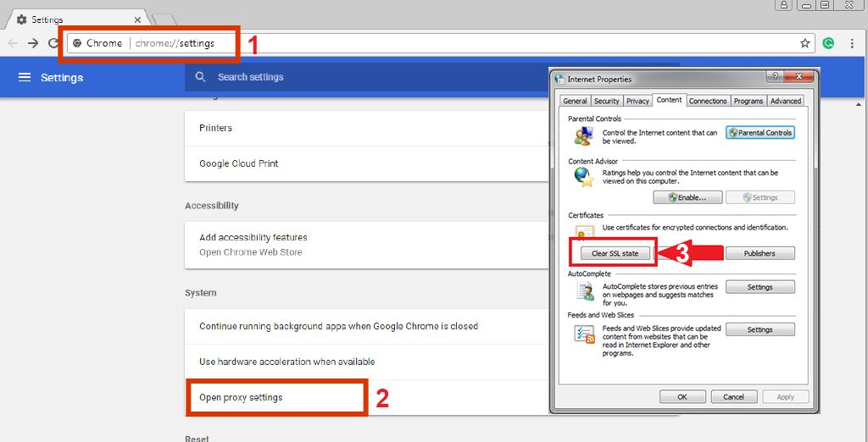Image resolution: width=868 pixels, height=442 pixels.
Task: Switch to the Privacy tab
Action: click(x=637, y=101)
